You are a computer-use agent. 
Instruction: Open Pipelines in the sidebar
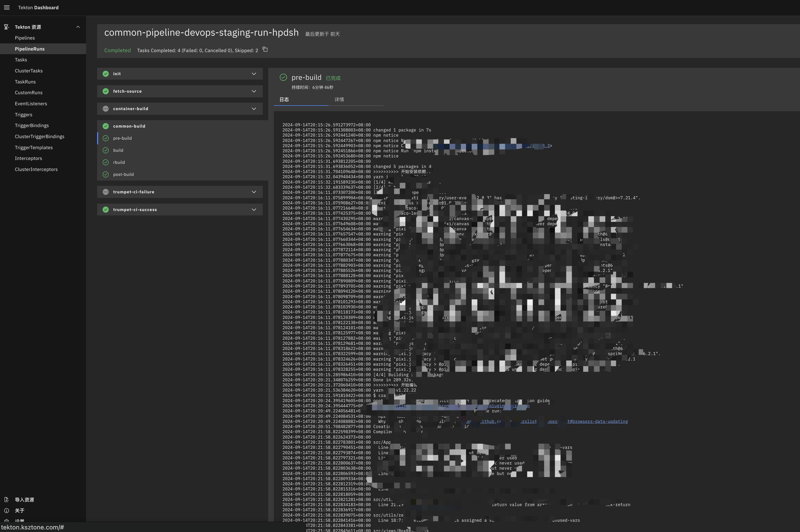[43, 38]
